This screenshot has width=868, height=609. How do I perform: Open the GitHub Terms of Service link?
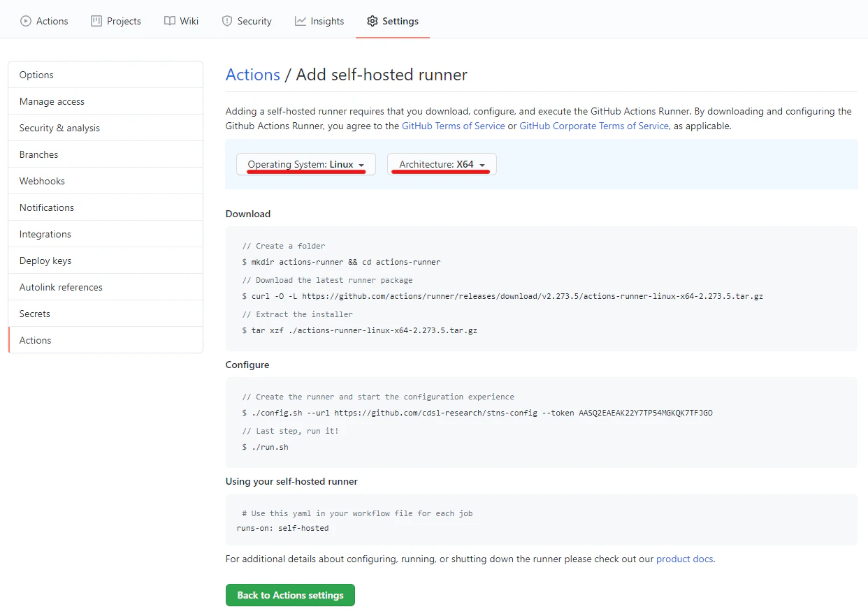click(454, 126)
